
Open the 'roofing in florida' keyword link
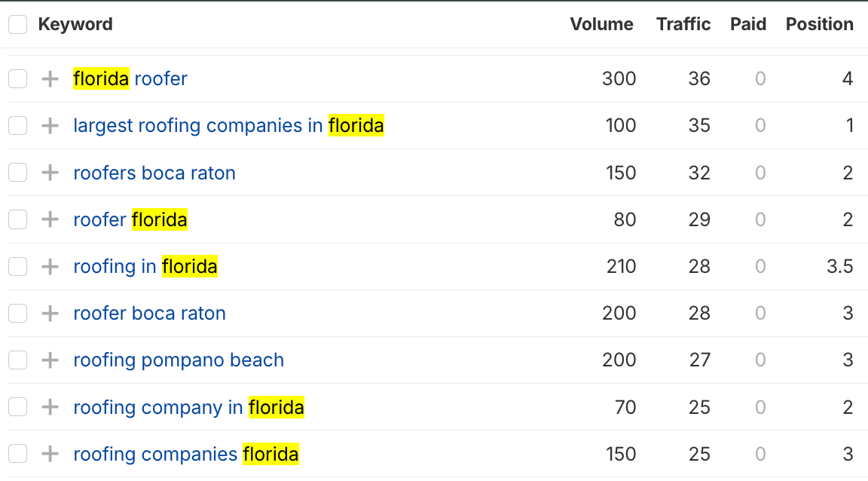[x=145, y=266]
